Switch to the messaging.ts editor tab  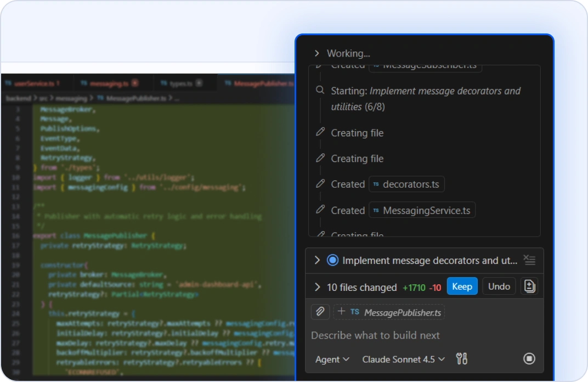[109, 83]
